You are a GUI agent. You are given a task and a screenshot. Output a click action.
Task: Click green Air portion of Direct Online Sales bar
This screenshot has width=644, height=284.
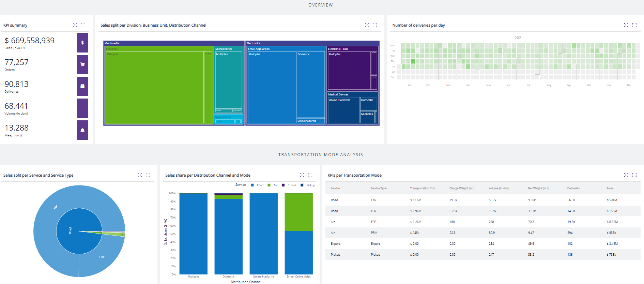[x=298, y=212]
